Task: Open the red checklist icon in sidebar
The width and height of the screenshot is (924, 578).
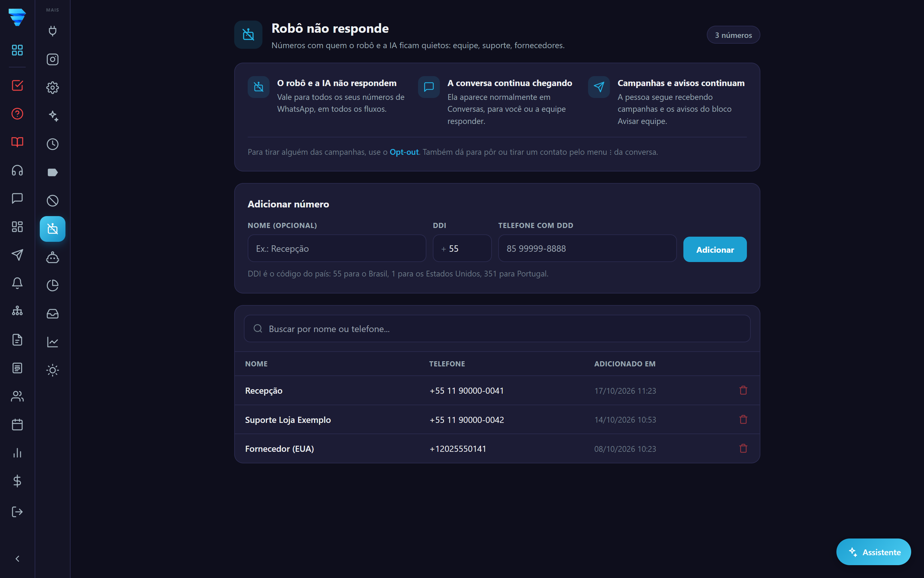Action: point(17,85)
